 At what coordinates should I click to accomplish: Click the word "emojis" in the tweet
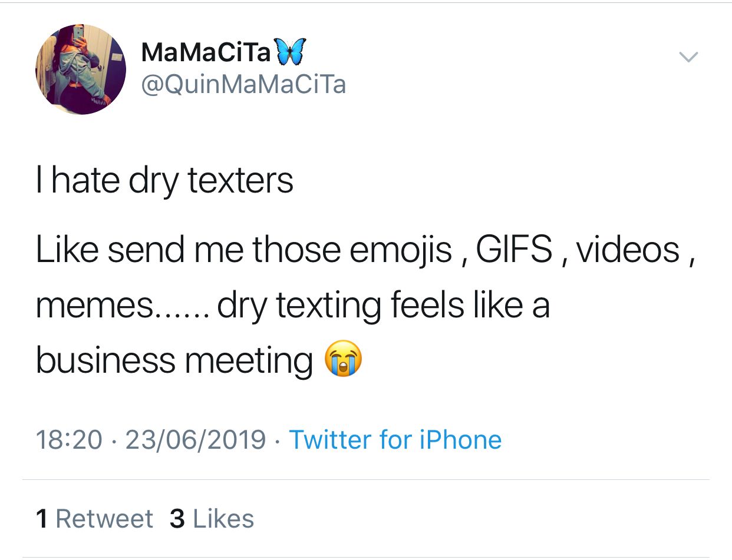[400, 250]
